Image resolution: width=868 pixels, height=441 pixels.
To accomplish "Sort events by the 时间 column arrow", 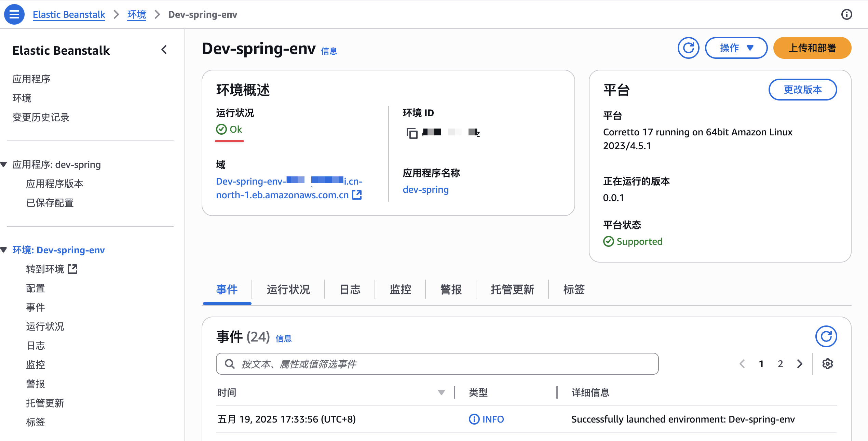I will [441, 392].
